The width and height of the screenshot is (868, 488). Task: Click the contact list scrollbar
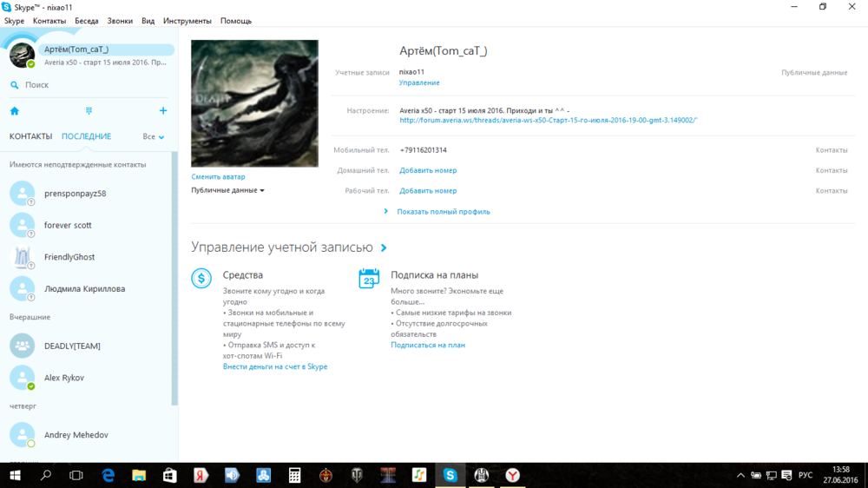(x=174, y=278)
